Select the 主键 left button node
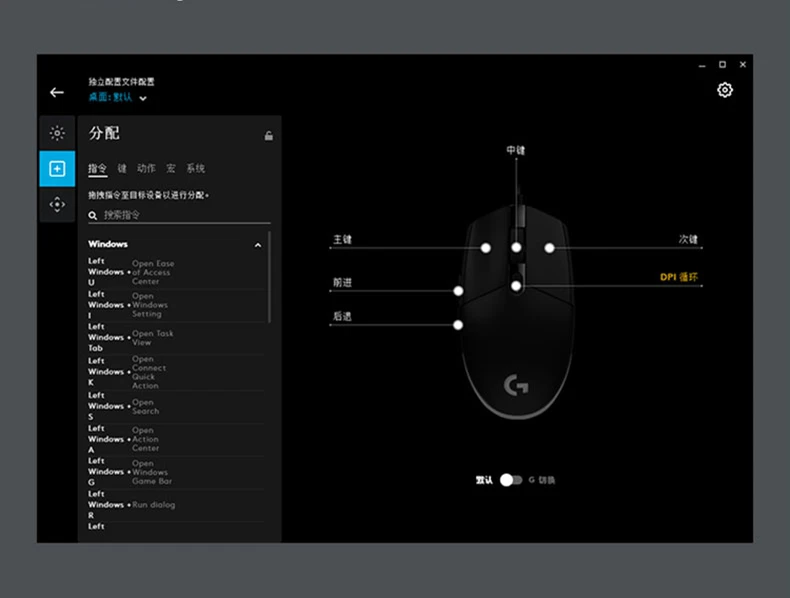The width and height of the screenshot is (790, 598). (x=486, y=248)
